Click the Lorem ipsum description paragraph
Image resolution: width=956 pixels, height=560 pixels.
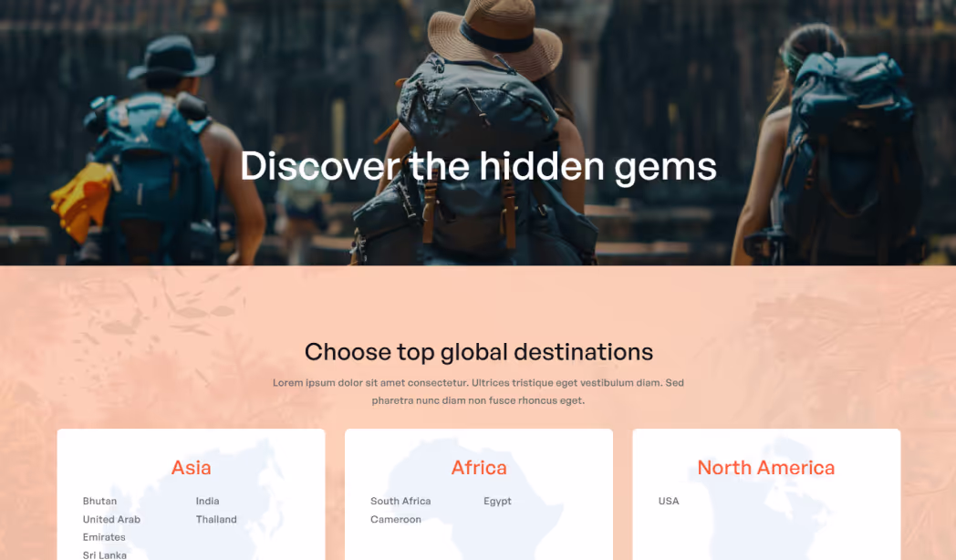coord(478,391)
